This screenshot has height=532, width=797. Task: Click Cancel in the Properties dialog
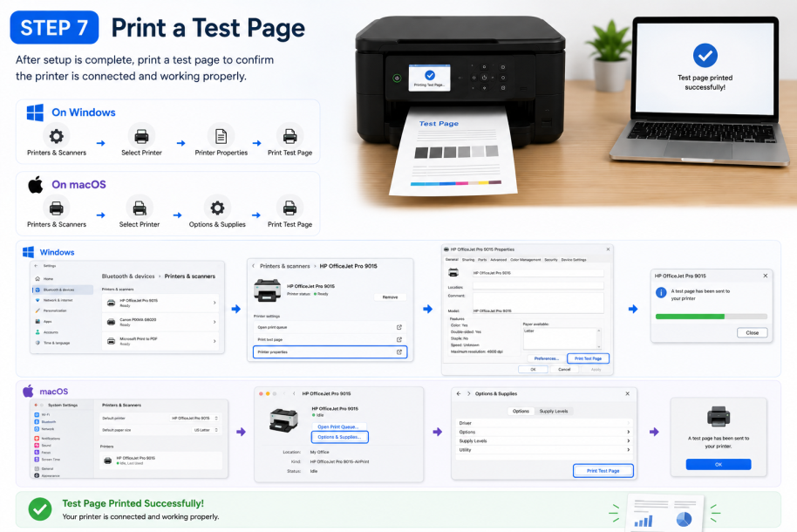point(564,369)
